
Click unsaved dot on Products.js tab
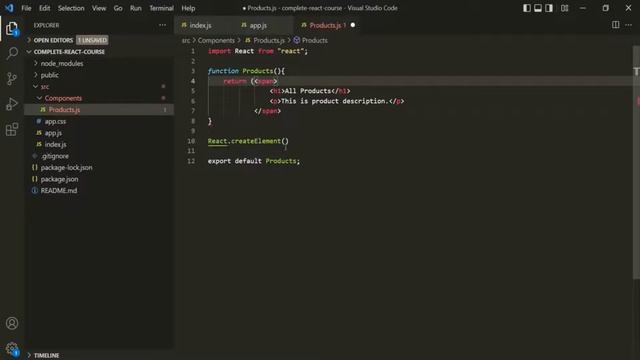coord(353,25)
